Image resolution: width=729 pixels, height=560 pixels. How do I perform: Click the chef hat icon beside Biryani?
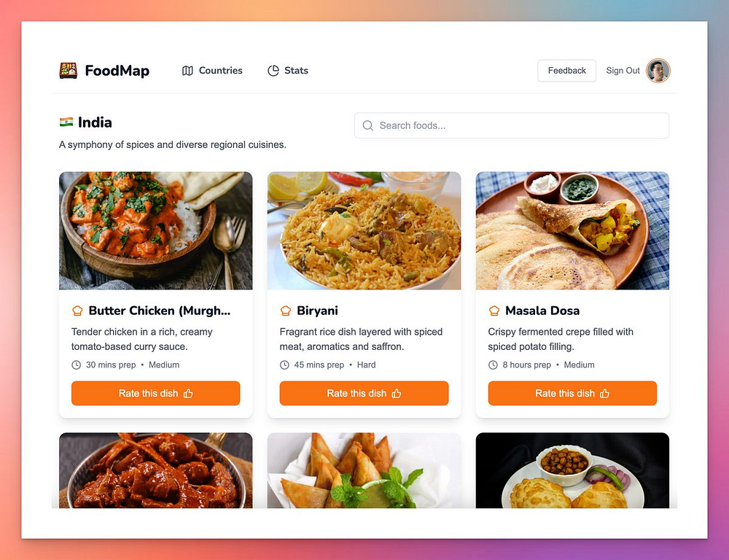(286, 311)
